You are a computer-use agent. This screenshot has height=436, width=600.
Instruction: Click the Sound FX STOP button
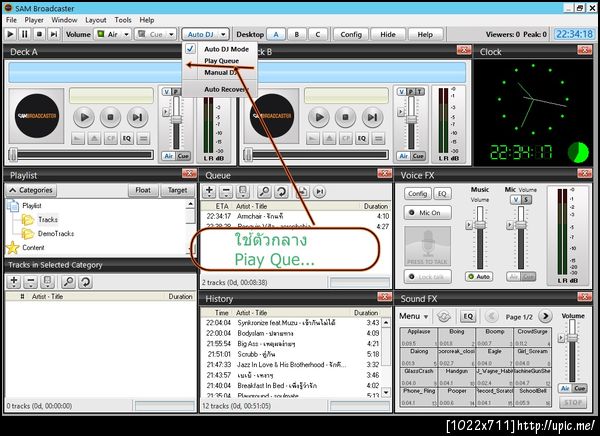coord(573,402)
